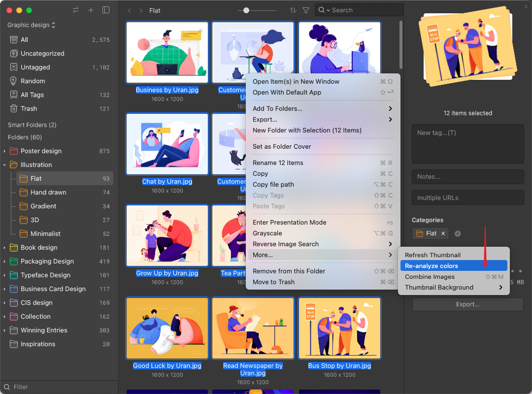The height and width of the screenshot is (394, 532).
Task: Focus the sidebar Filter field
Action: coord(60,387)
